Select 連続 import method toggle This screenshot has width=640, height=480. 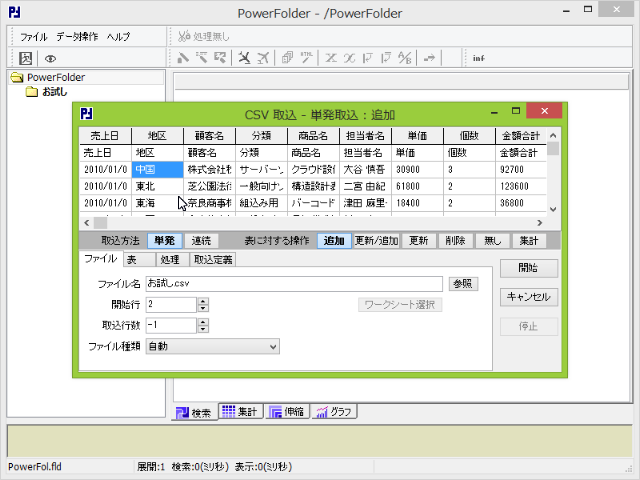(201, 241)
